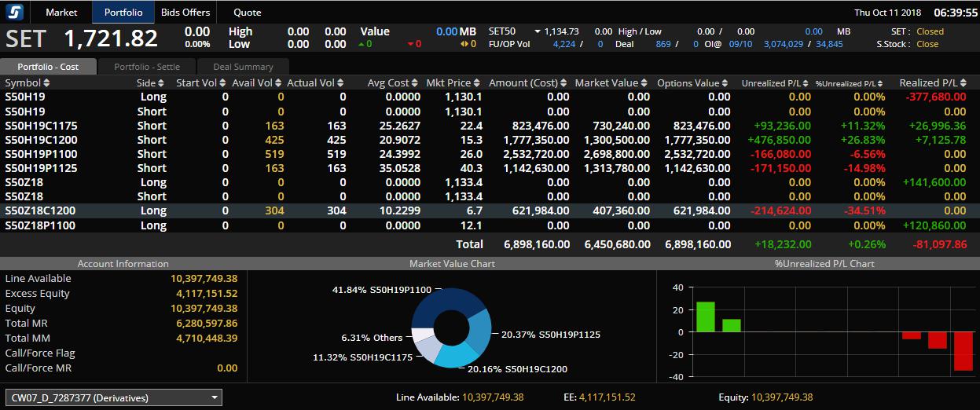Image resolution: width=980 pixels, height=410 pixels.
Task: Click the tallest green bar in P/L chart
Action: (x=706, y=317)
